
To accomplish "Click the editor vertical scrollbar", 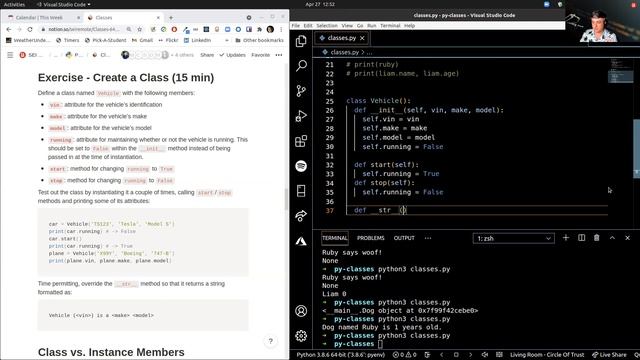I will click(x=636, y=148).
